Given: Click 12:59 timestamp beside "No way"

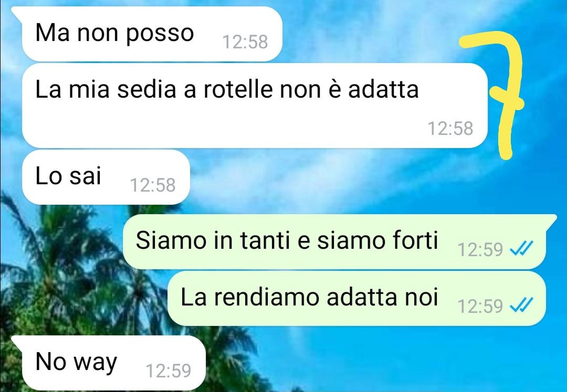Looking at the screenshot, I should pyautogui.click(x=168, y=370).
